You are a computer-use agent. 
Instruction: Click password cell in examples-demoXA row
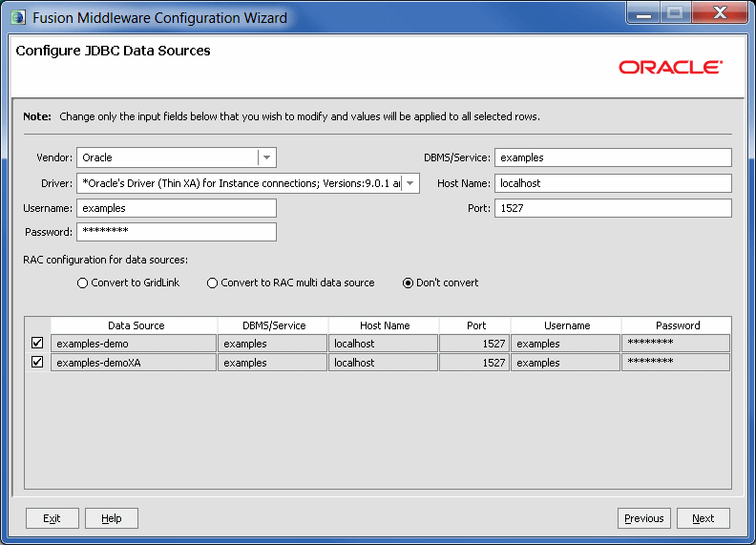[676, 363]
